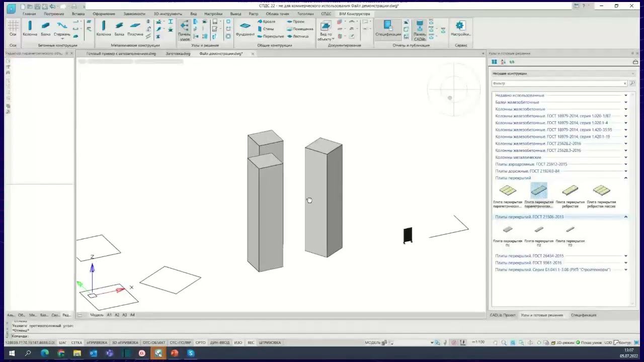Select the metal Колонна tool
Viewport: 644px width, 362px height.
coord(104,28)
